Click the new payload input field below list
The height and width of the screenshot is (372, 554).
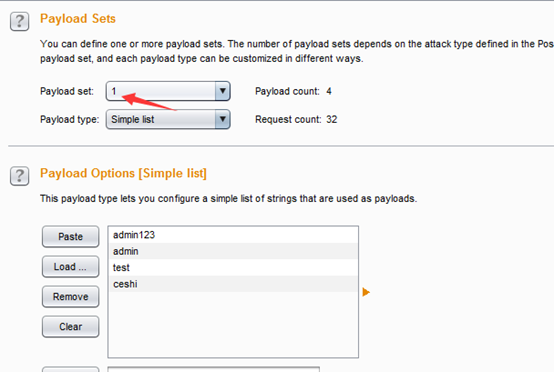214,369
